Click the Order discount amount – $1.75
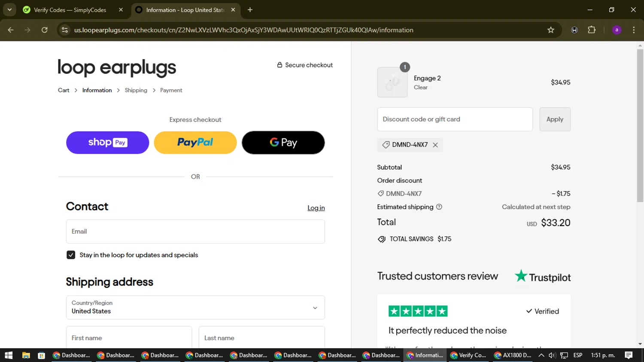644x362 pixels. click(561, 194)
